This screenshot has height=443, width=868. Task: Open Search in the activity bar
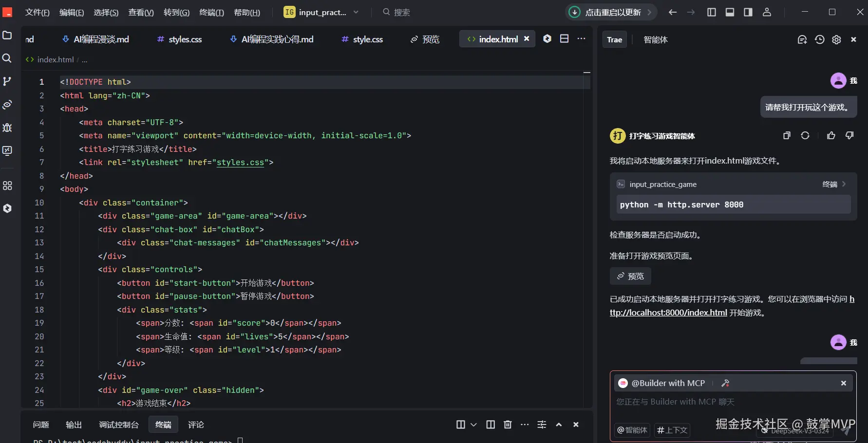[7, 58]
